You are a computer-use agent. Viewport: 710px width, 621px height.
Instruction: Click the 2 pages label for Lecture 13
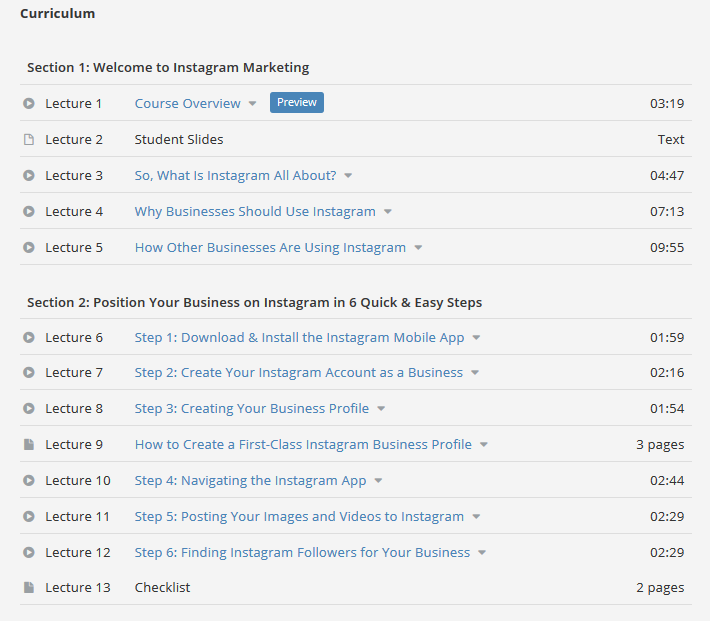pyautogui.click(x=660, y=588)
